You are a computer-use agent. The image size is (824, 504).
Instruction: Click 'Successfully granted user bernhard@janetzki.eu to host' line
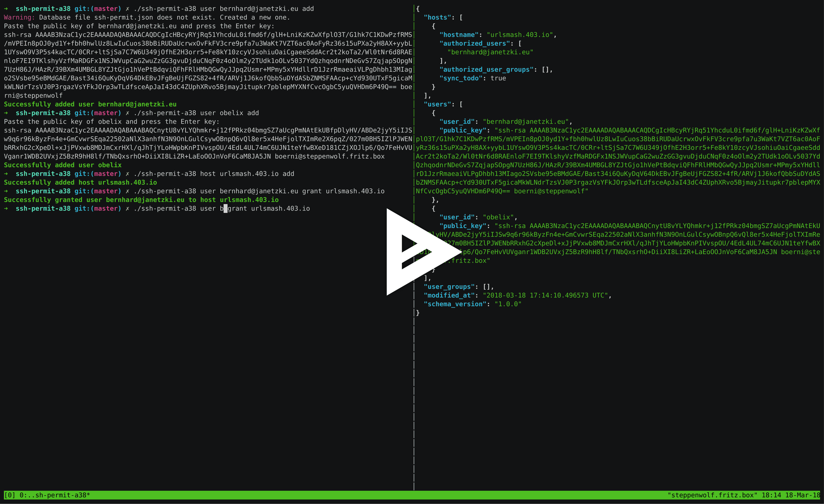point(141,200)
